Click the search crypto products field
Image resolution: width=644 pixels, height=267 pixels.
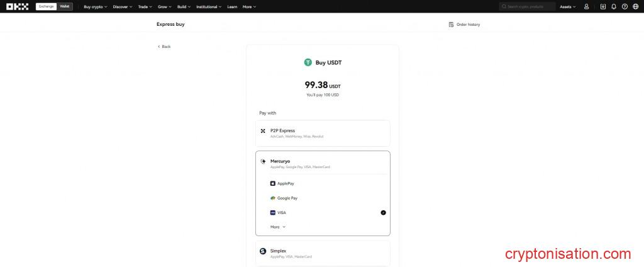tap(530, 7)
